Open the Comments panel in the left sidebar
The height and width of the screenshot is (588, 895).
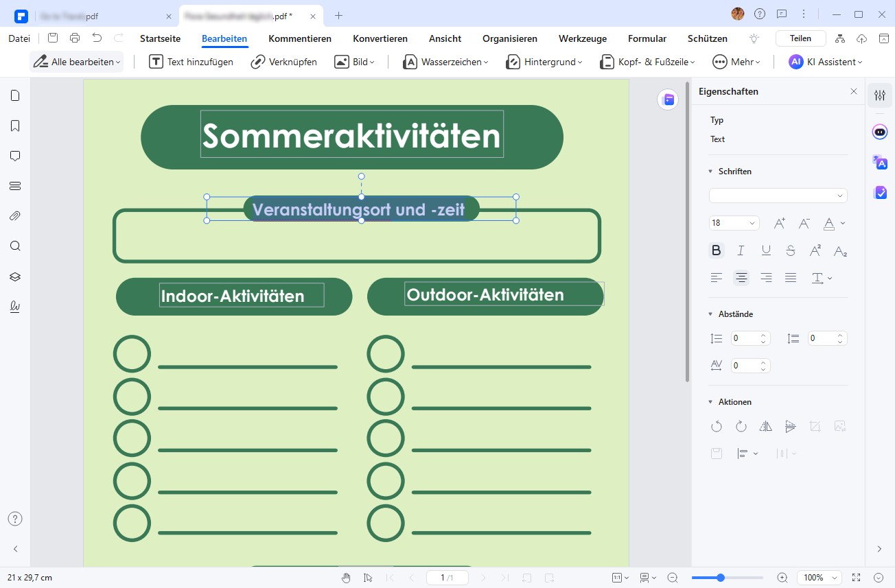pos(15,156)
